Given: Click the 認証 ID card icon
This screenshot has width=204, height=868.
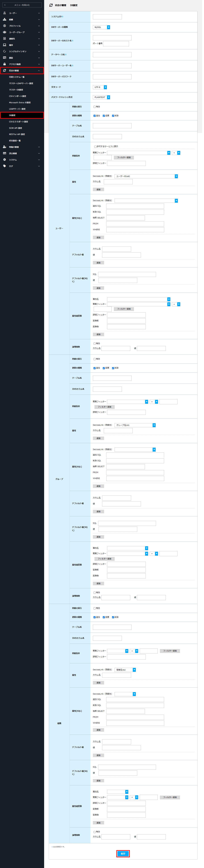Looking at the screenshot, I should click(x=4, y=58).
